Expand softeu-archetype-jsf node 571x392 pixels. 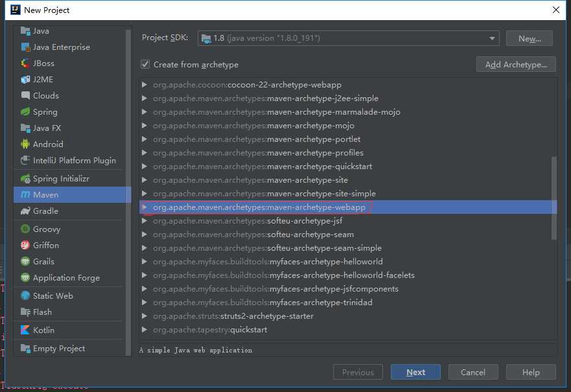pos(144,220)
